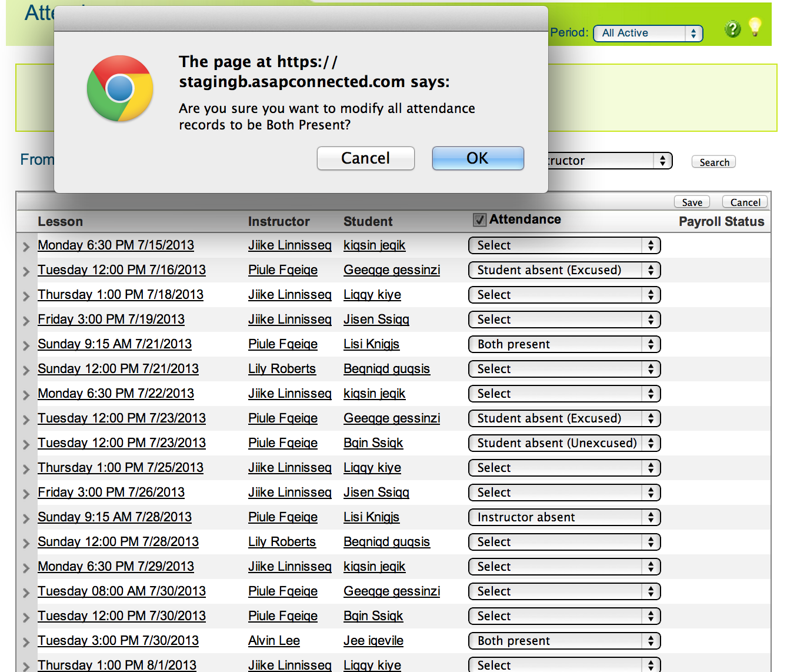Open attendance dropdown for Tuesday 08:00 AM 7/30/2013
Image resolution: width=787 pixels, height=672 pixels.
pos(565,591)
